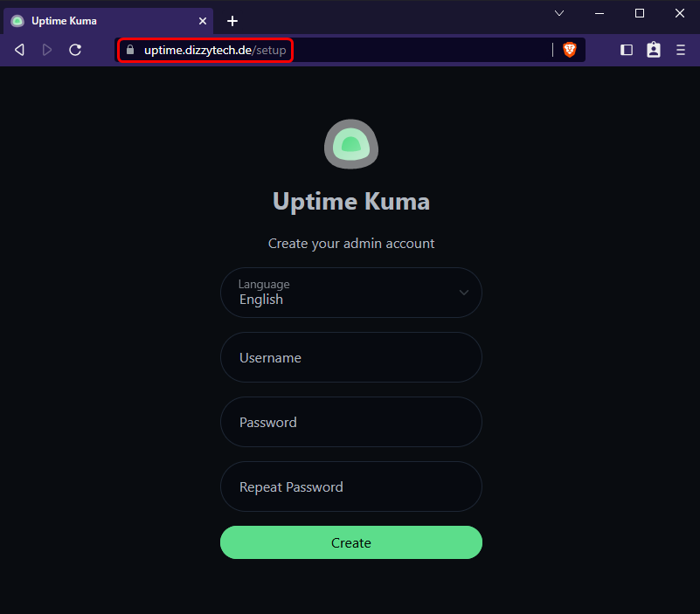700x614 pixels.
Task: Click the Password input field
Action: coord(350,422)
